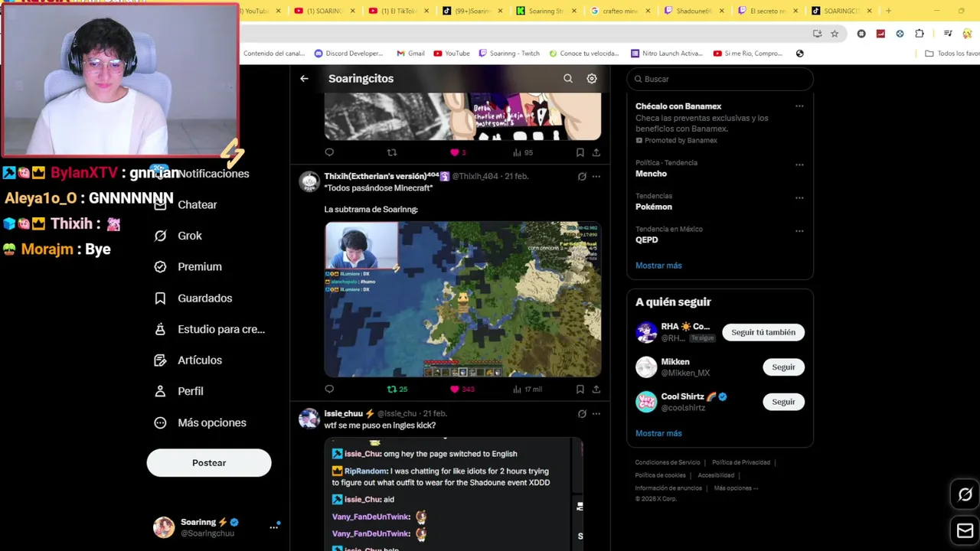Click the Postear button
The image size is (980, 551).
coord(209,463)
